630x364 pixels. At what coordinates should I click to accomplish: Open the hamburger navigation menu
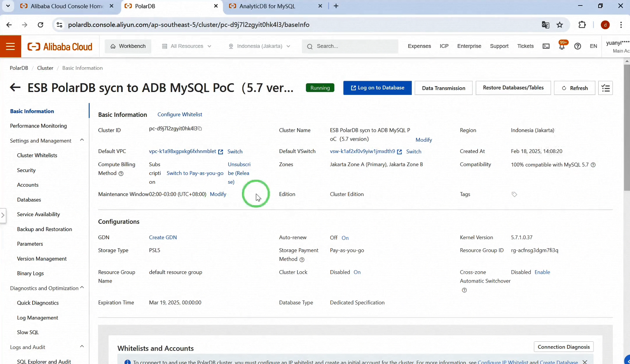coord(10,46)
